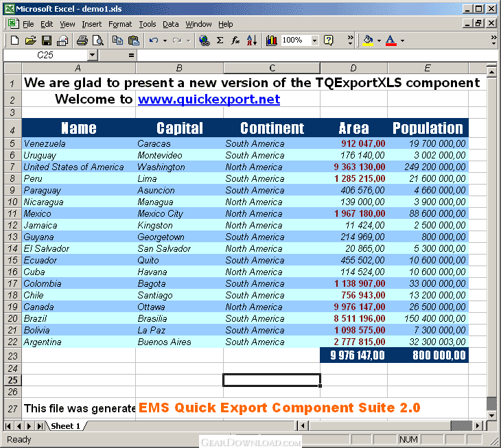Viewport: 501px width, 448px height.
Task: Open Paste Function with the fx icon
Action: (235, 40)
